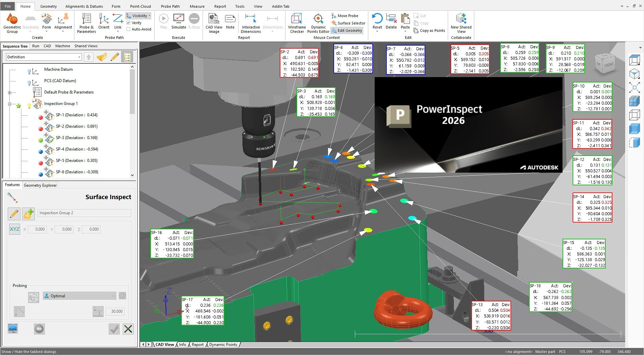Click the Copy as Points button

coord(429,31)
